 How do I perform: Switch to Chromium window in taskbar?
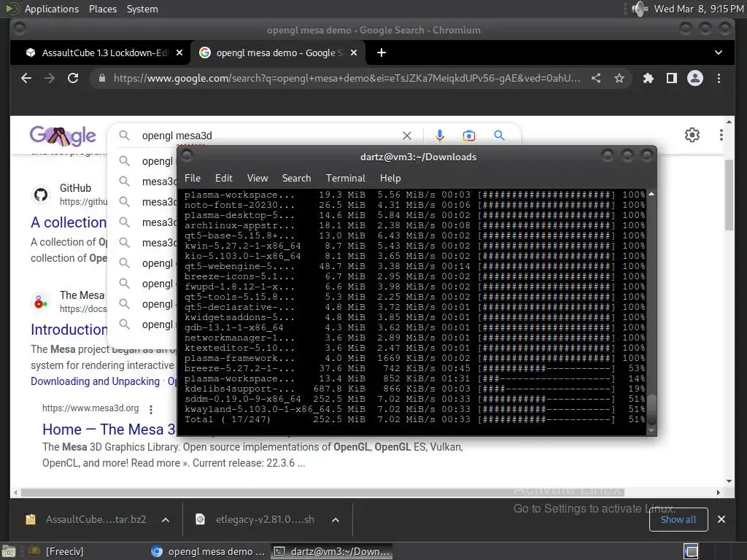pos(208,551)
